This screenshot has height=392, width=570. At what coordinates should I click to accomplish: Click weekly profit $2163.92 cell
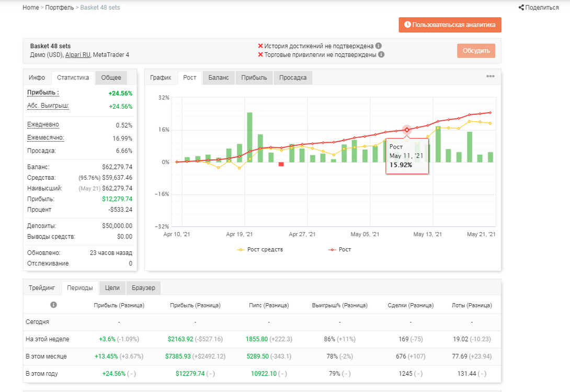point(195,339)
